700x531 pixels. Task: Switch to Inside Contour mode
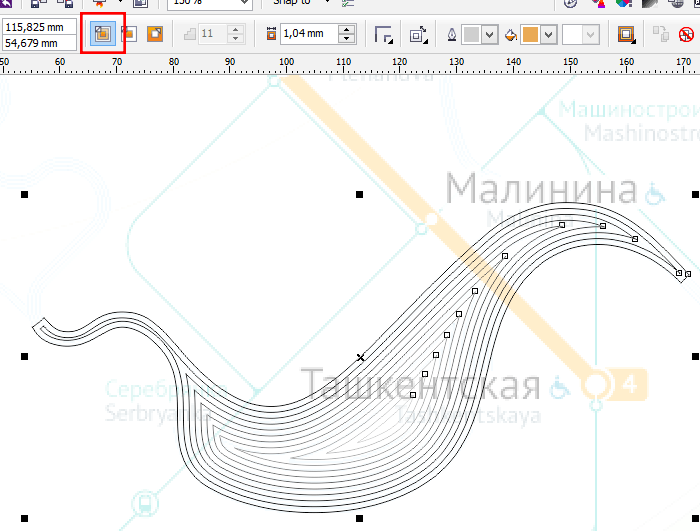128,34
